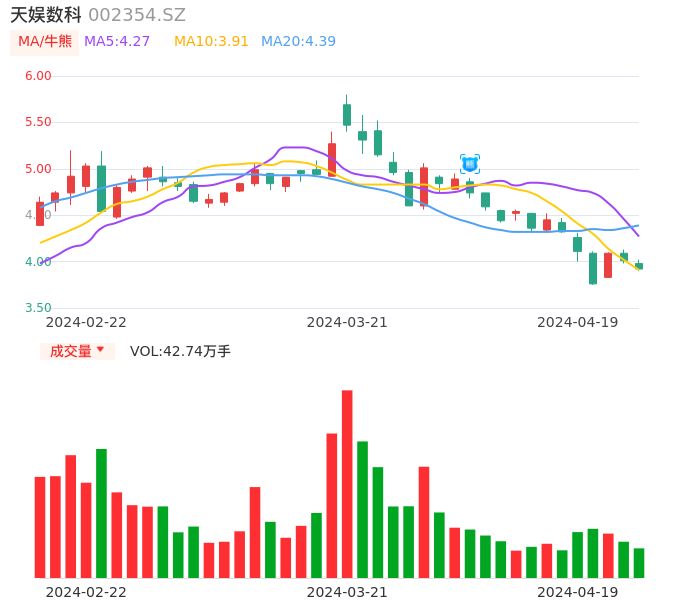Click the 6.00 price axis label
The height and width of the screenshot is (606, 686).
click(38, 76)
